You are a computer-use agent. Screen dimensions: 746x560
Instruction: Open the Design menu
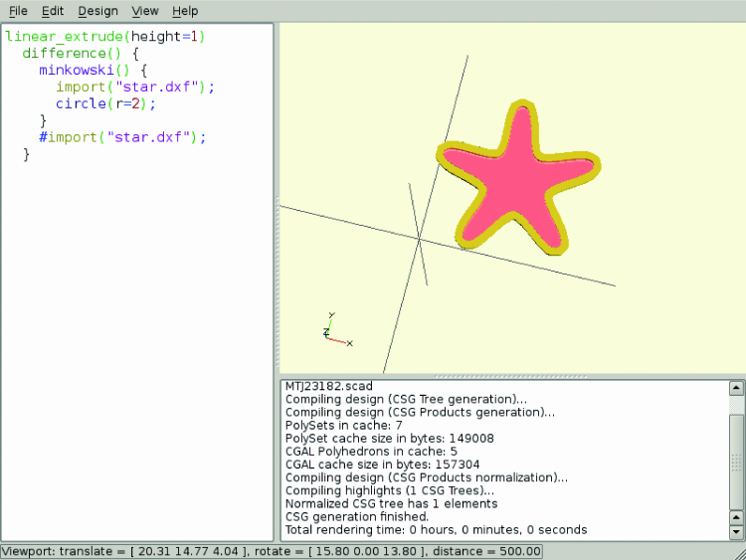click(97, 11)
